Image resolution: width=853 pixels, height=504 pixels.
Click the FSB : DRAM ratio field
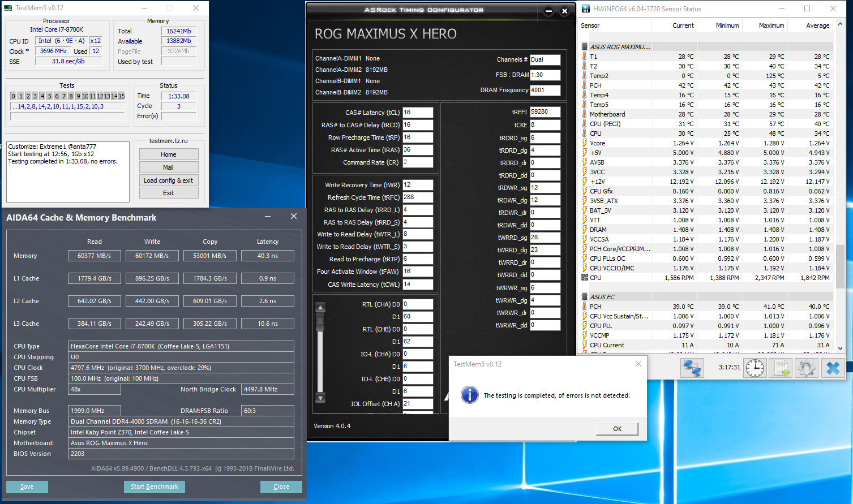point(545,75)
